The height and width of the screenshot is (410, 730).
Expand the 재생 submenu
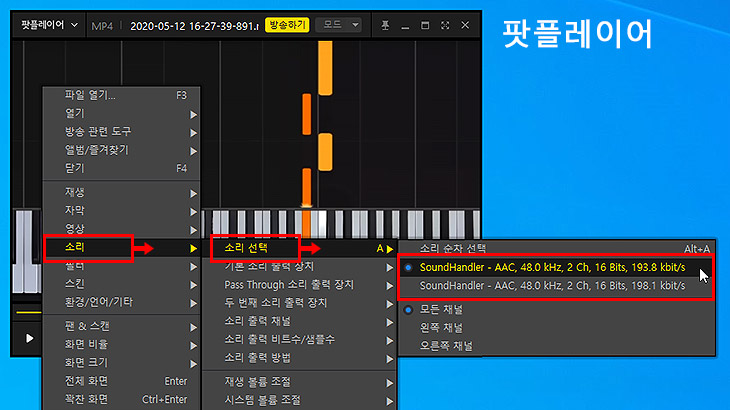click(x=122, y=192)
